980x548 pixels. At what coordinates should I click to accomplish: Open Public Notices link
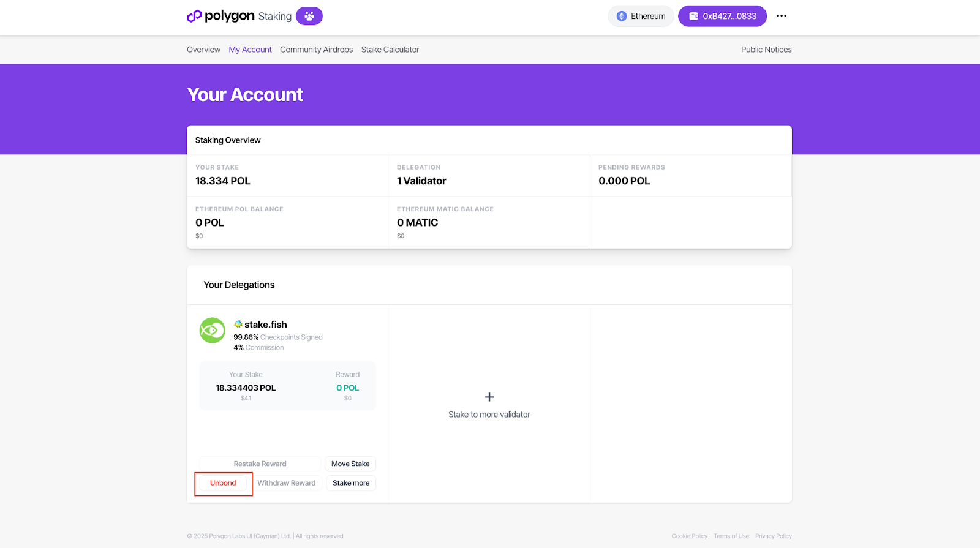766,50
